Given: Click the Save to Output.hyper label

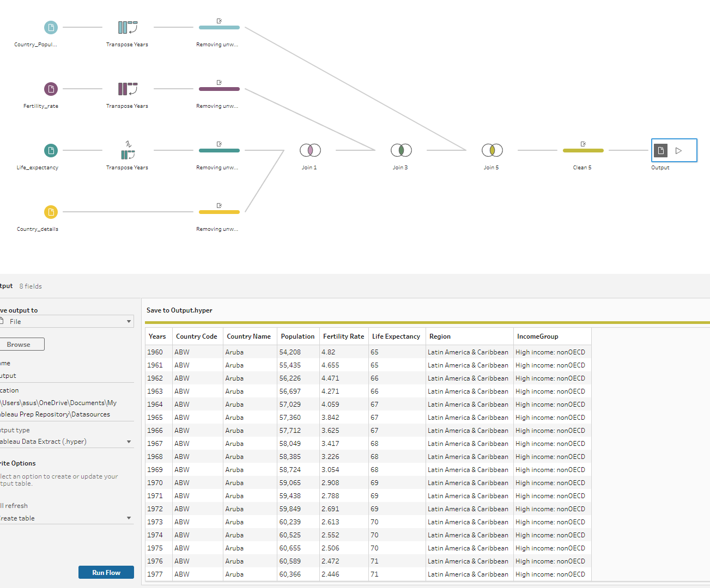Looking at the screenshot, I should (x=179, y=310).
